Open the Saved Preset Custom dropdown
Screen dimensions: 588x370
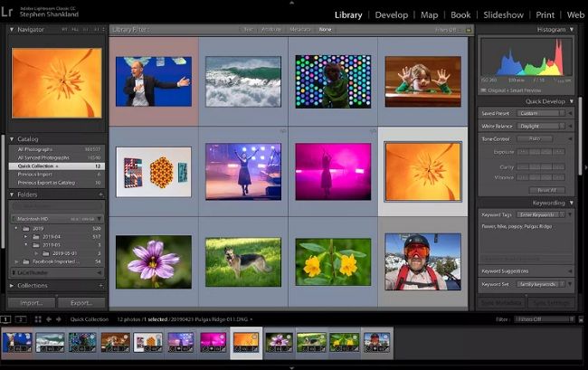coord(542,113)
